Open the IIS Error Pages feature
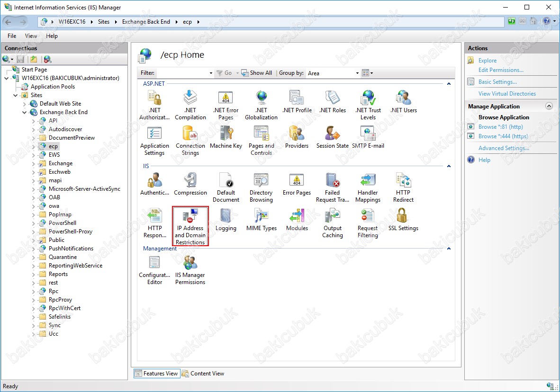The width and height of the screenshot is (560, 392). click(x=297, y=184)
